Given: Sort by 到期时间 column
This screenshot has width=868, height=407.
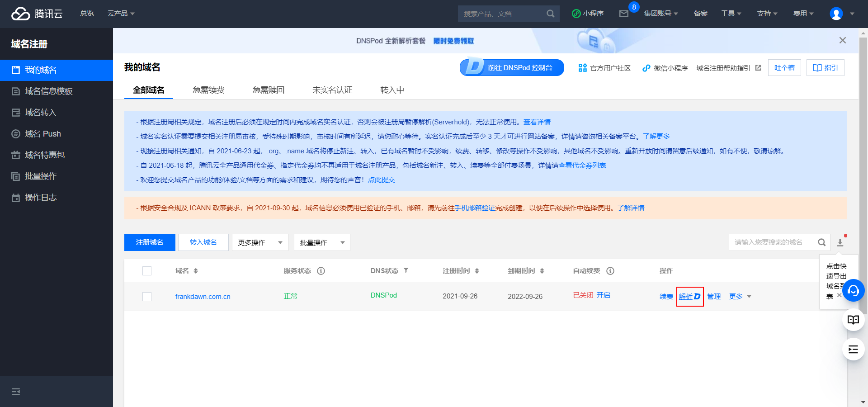Looking at the screenshot, I should pyautogui.click(x=542, y=271).
